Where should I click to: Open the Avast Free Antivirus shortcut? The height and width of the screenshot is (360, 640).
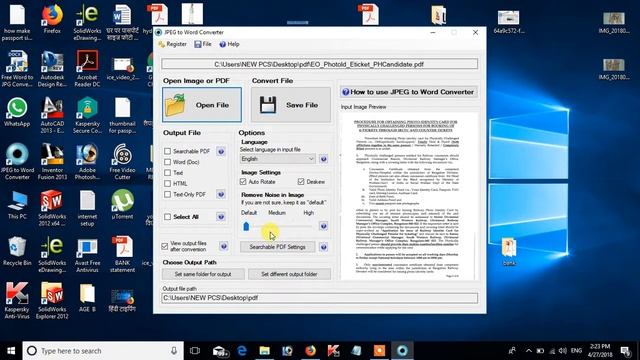tap(87, 254)
